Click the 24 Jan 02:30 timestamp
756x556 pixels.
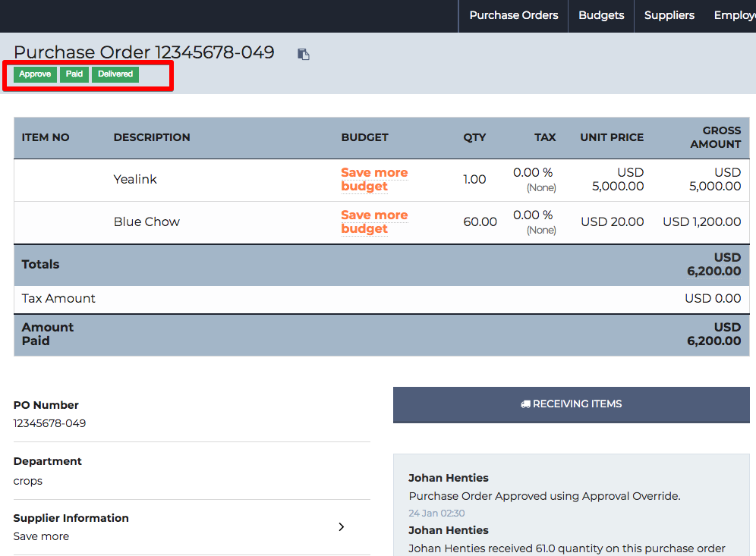click(436, 513)
